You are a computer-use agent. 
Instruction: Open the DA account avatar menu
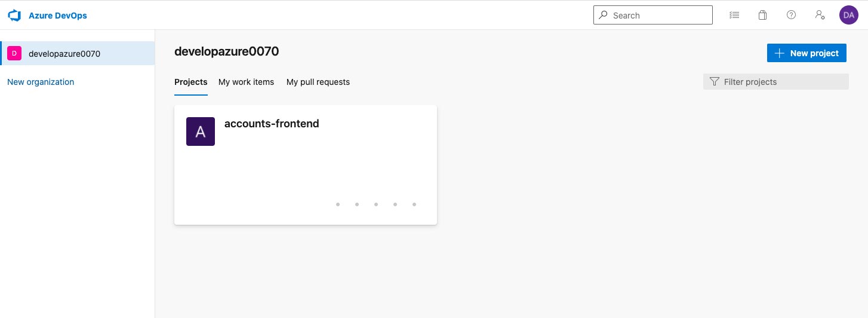[x=848, y=15]
